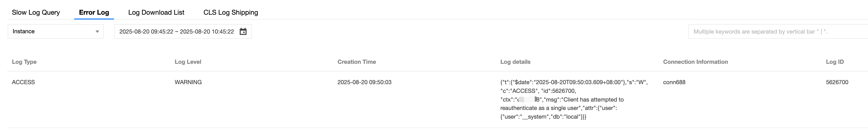The image size is (868, 130).
Task: Click the date range text field
Action: tap(176, 31)
